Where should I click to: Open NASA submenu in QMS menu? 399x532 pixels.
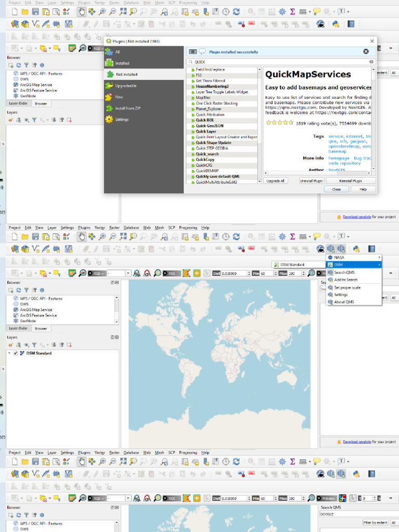point(354,258)
